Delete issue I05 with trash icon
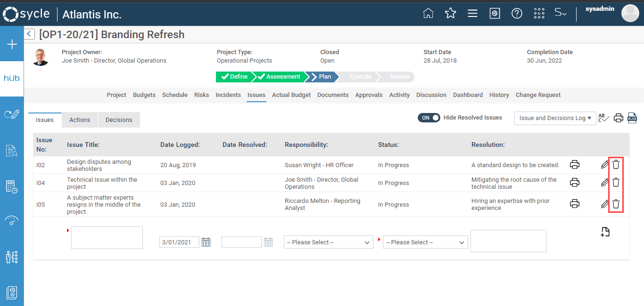This screenshot has height=306, width=644. (x=616, y=204)
